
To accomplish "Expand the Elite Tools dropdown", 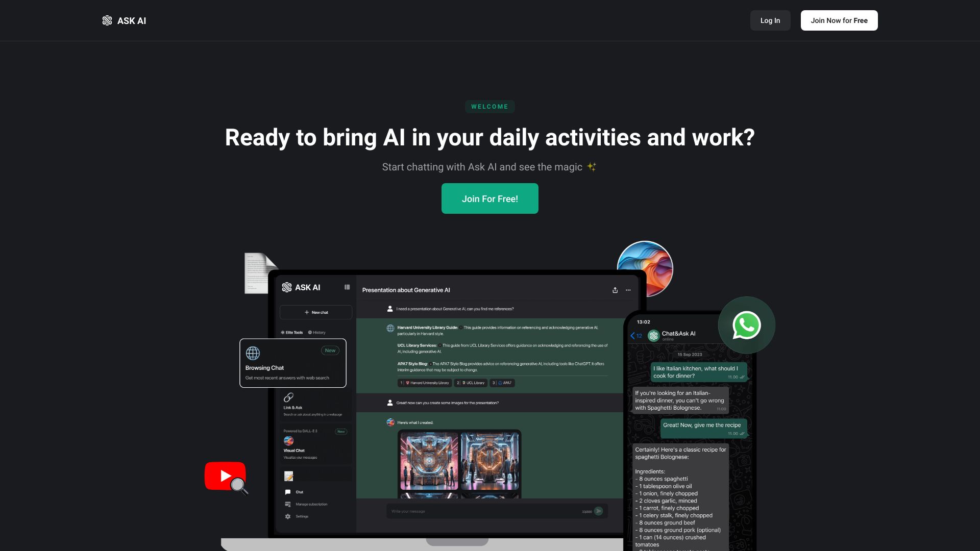I will [293, 332].
